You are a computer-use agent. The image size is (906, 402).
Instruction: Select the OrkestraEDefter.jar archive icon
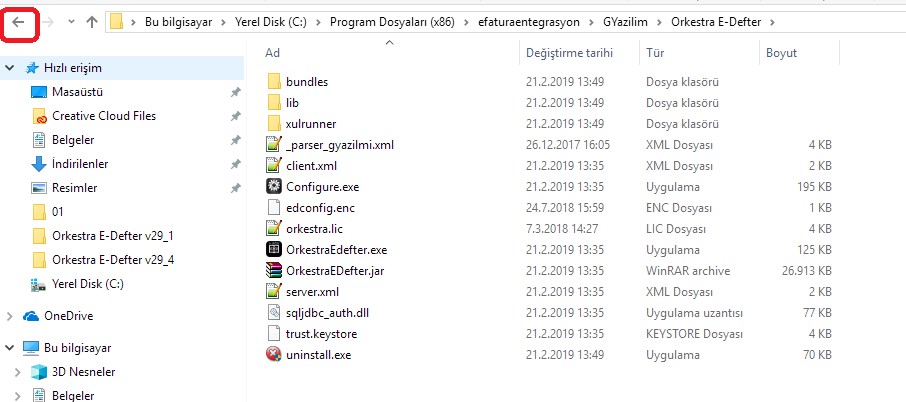273,270
